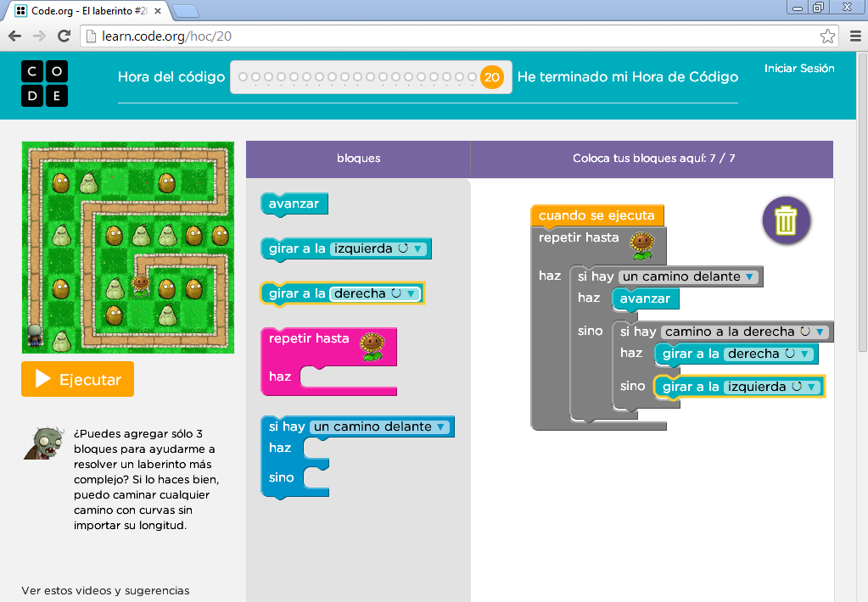The height and width of the screenshot is (602, 868).
Task: Open toolbox girar a la izquierda dropdown
Action: click(418, 249)
